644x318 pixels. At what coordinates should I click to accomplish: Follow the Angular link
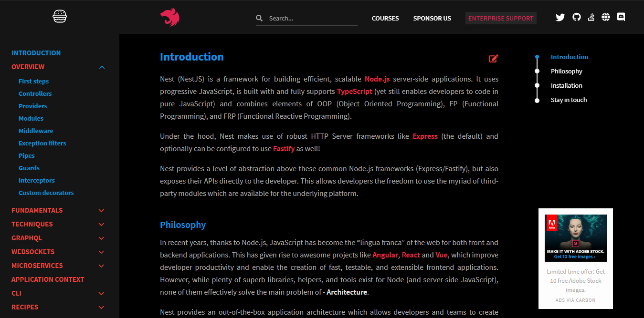[385, 255]
